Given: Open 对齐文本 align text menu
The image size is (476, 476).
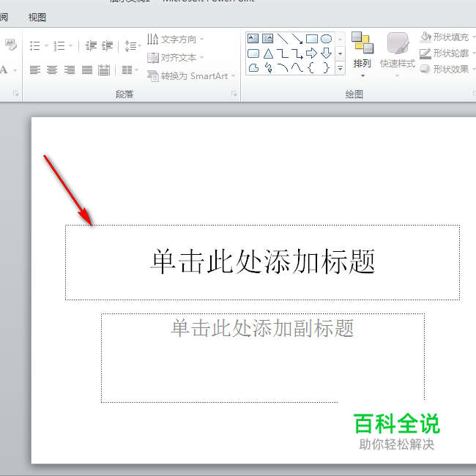Looking at the screenshot, I should 175,57.
